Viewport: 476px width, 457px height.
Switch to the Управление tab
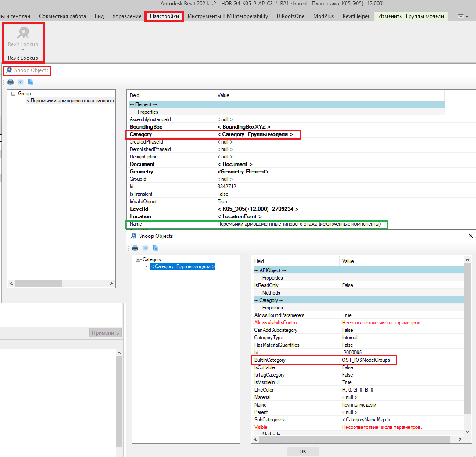coord(127,16)
